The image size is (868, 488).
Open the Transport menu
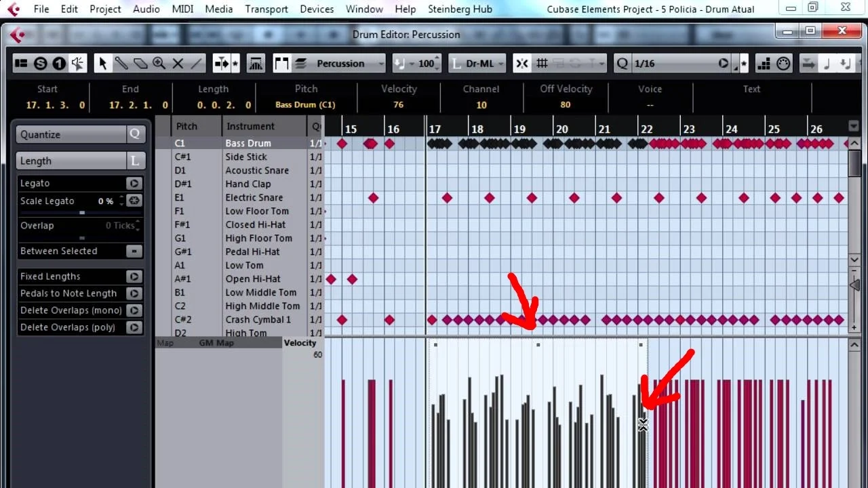point(267,9)
